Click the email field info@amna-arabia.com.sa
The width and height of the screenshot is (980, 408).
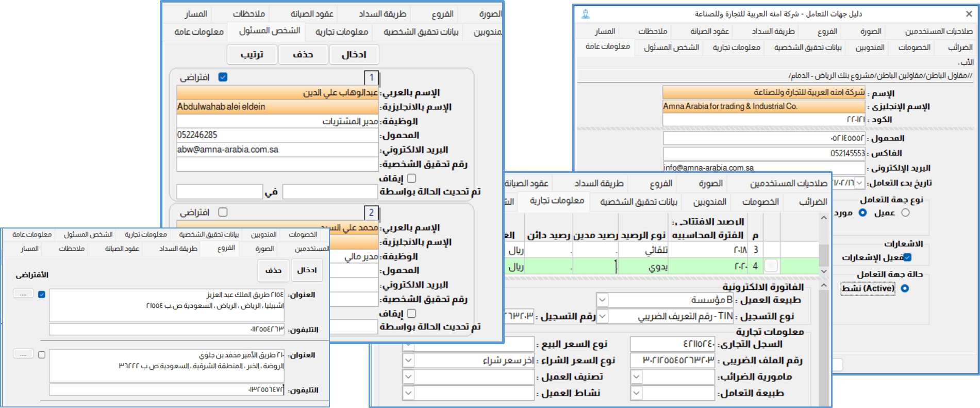[x=764, y=167]
